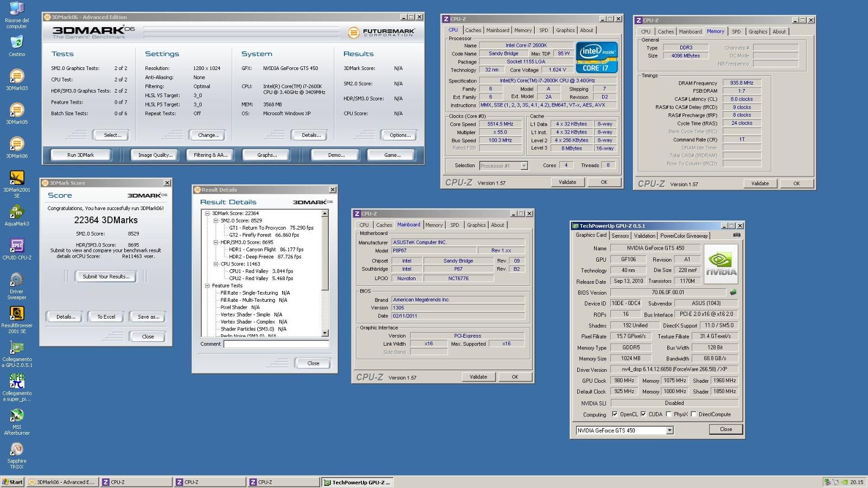The height and width of the screenshot is (488, 868).
Task: Open Graphics tab in CPU-Z mainboard window
Action: [x=476, y=225]
